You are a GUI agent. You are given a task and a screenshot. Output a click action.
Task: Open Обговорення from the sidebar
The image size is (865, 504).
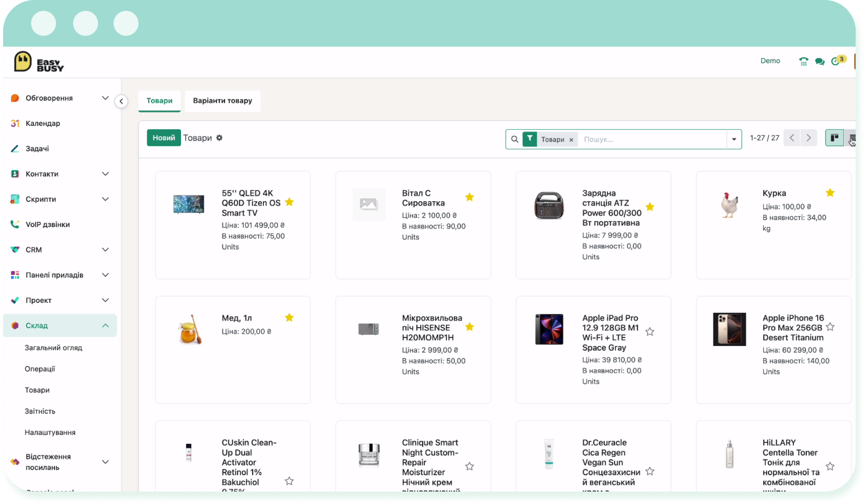49,98
